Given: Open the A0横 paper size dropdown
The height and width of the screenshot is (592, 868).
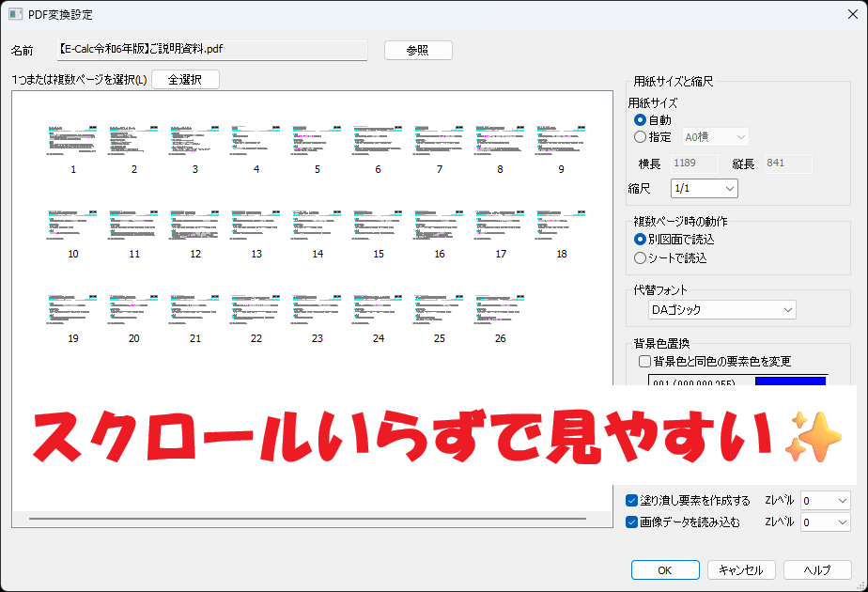Looking at the screenshot, I should point(715,137).
